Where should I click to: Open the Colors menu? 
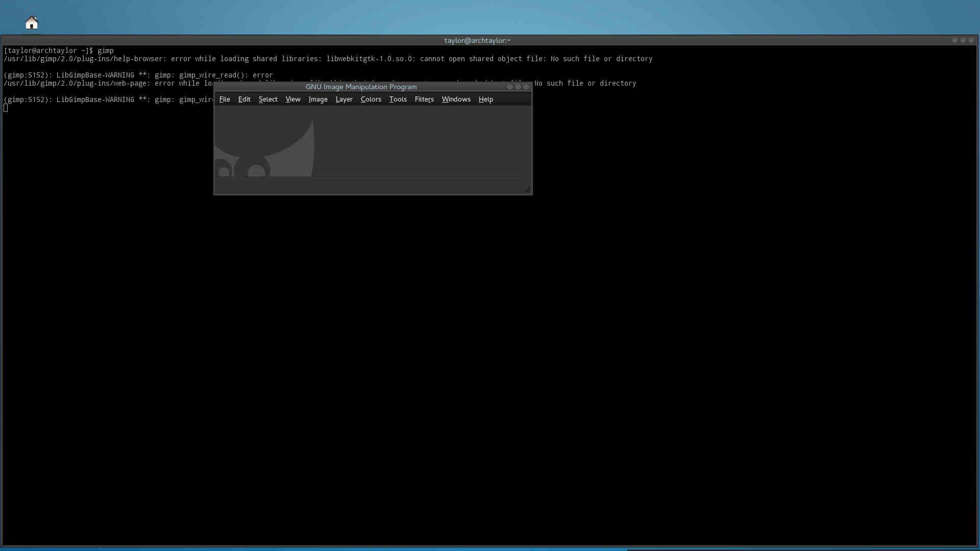coord(371,99)
